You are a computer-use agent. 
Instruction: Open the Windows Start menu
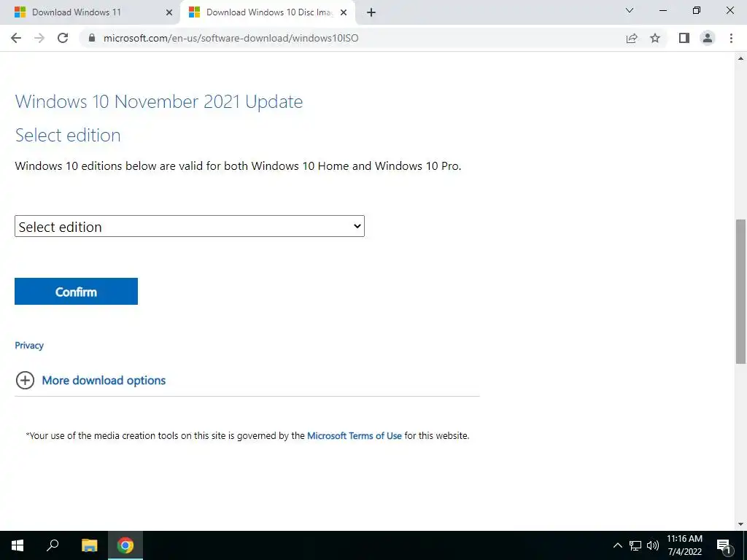click(18, 545)
